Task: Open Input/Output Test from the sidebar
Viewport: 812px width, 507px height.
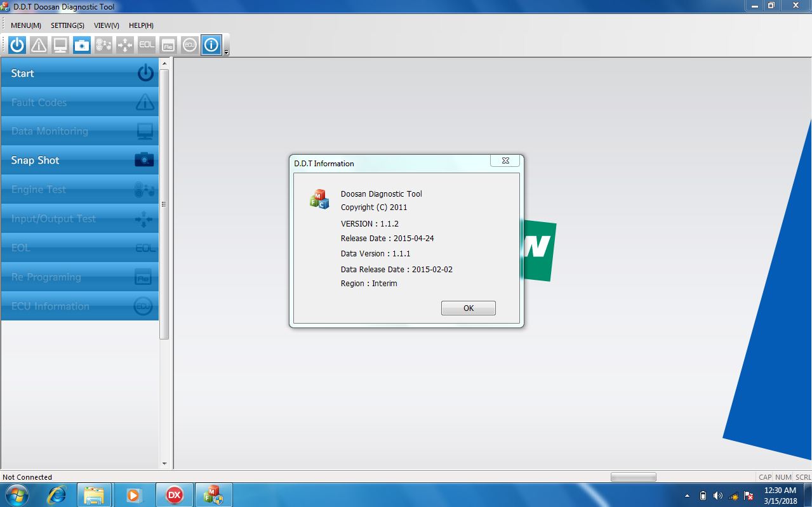Action: coord(80,219)
